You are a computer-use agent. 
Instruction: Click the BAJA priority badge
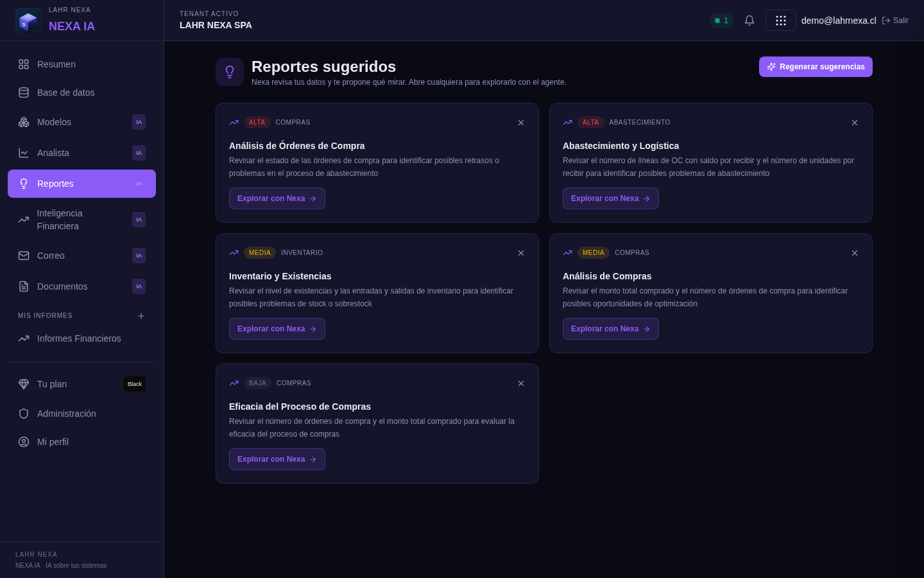point(257,383)
